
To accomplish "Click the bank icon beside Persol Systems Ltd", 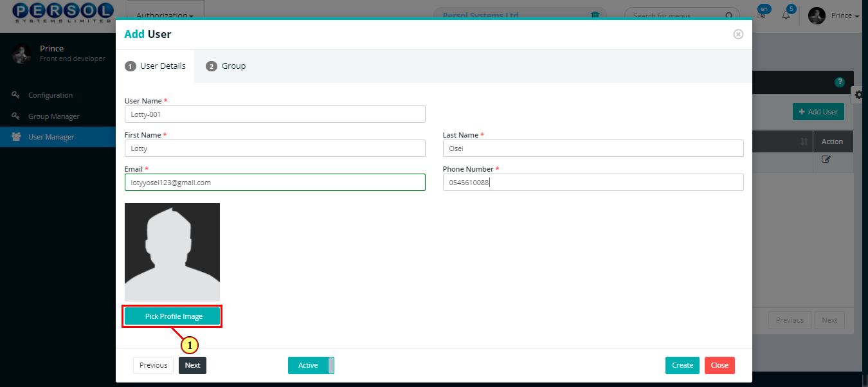I will click(x=595, y=15).
